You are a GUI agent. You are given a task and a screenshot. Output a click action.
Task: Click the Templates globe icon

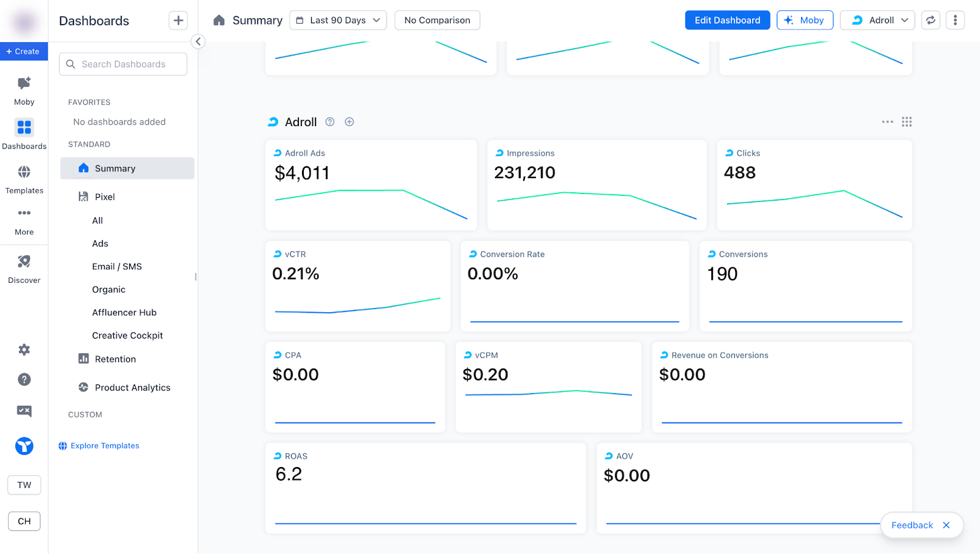pyautogui.click(x=24, y=172)
